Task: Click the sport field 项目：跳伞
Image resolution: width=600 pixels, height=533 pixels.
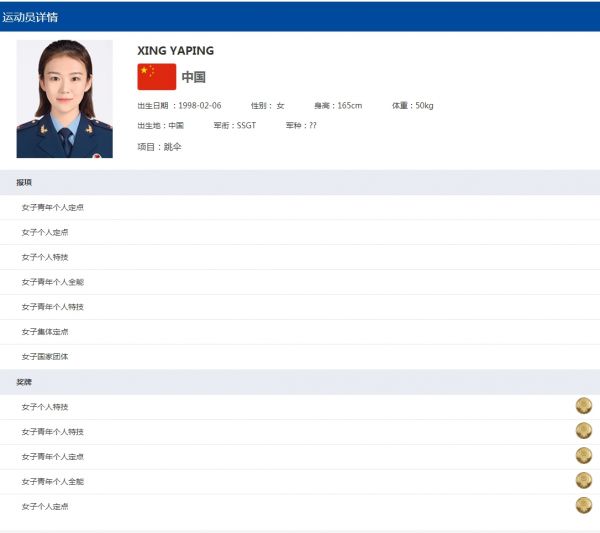Action: (x=159, y=147)
